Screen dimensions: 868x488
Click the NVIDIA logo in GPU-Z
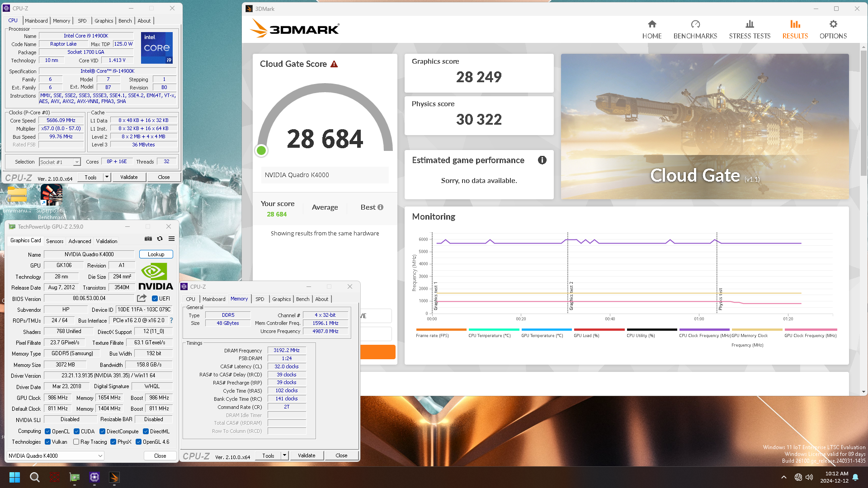[x=156, y=277]
